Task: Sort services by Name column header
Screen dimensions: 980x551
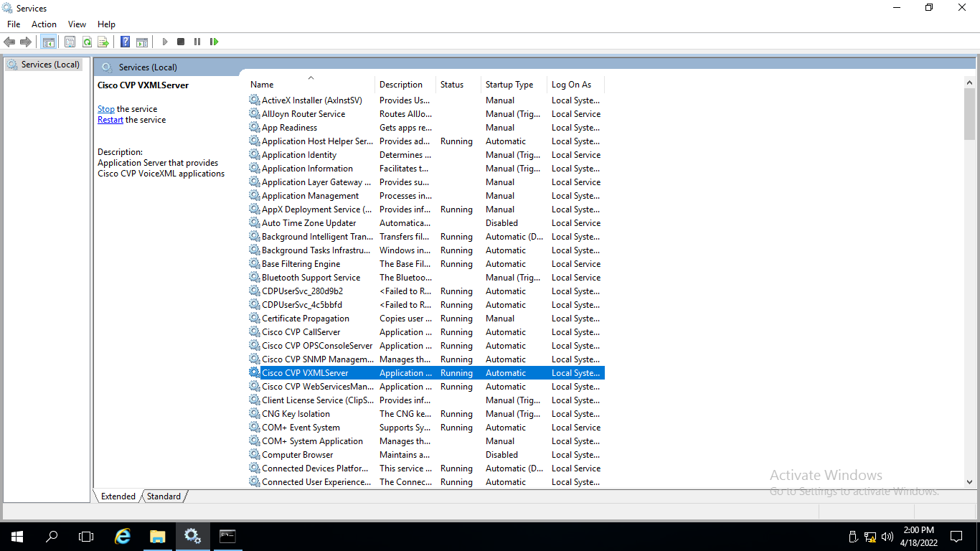Action: tap(262, 85)
